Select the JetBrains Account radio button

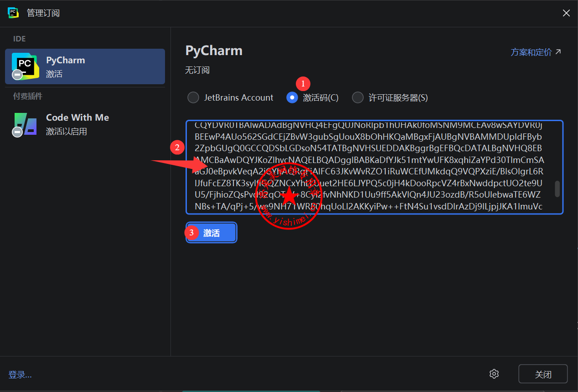coord(194,97)
